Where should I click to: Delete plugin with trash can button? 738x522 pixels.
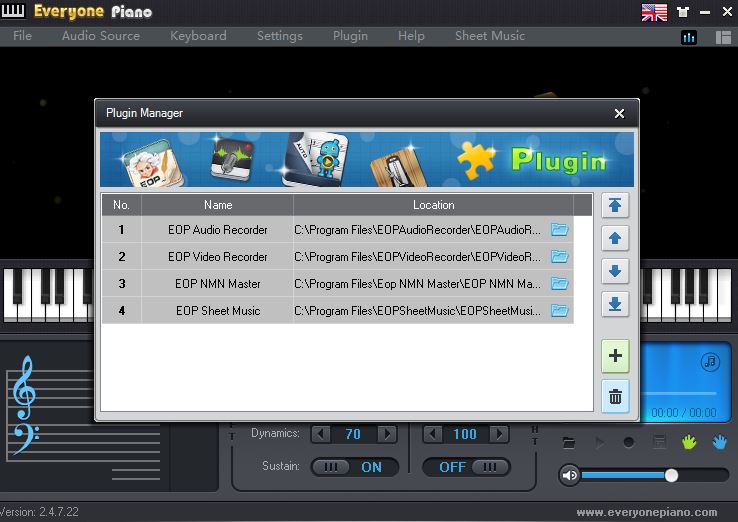(x=615, y=397)
